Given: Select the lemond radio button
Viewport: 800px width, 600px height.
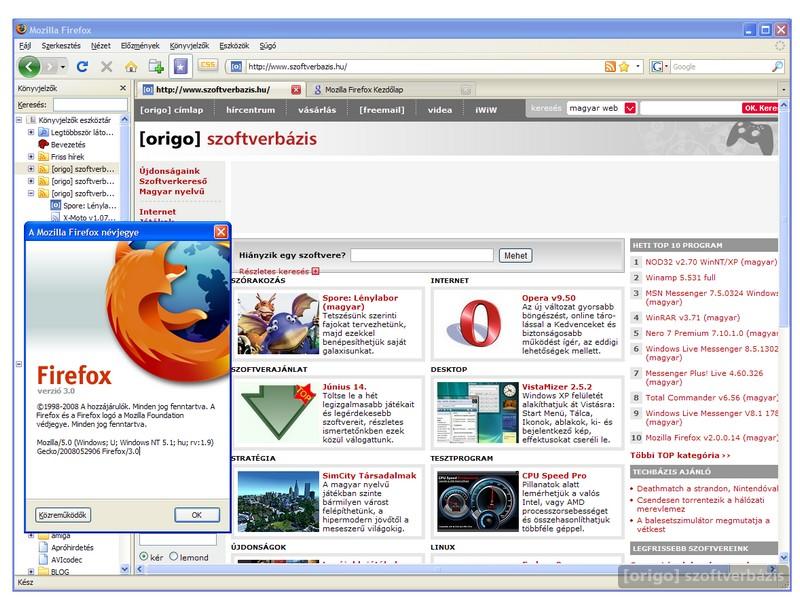Looking at the screenshot, I should [x=173, y=557].
